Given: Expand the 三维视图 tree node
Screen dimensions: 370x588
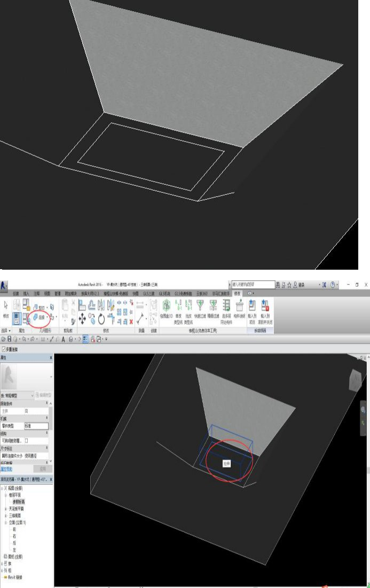Looking at the screenshot, I should pyautogui.click(x=6, y=515).
